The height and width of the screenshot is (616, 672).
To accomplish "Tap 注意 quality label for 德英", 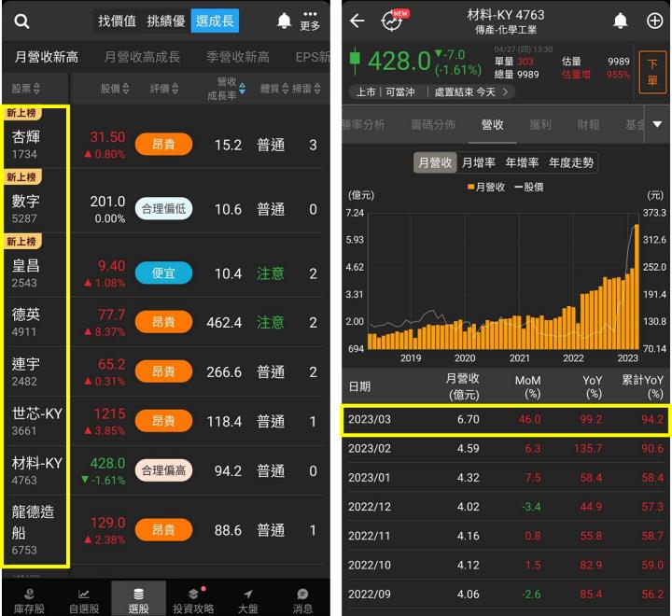I will point(270,322).
